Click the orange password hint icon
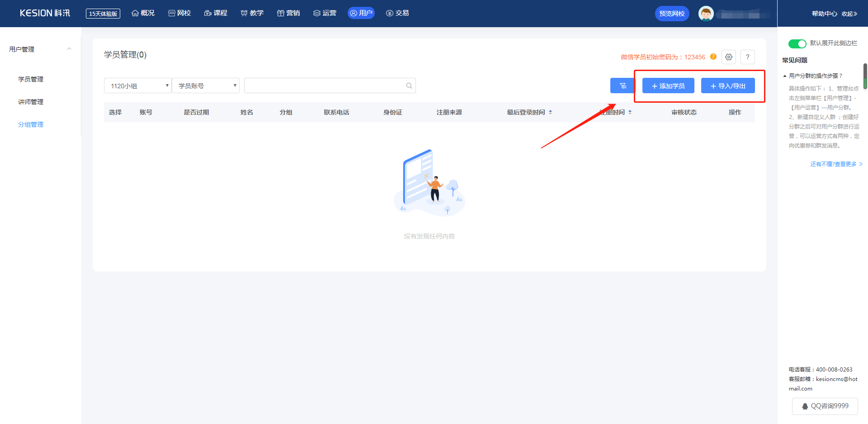The image size is (868, 424). 713,57
